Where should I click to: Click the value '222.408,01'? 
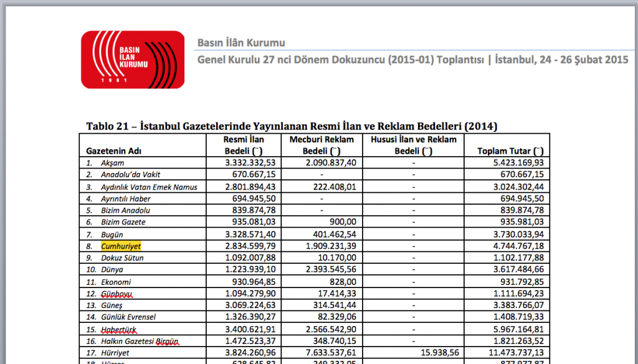pyautogui.click(x=335, y=187)
